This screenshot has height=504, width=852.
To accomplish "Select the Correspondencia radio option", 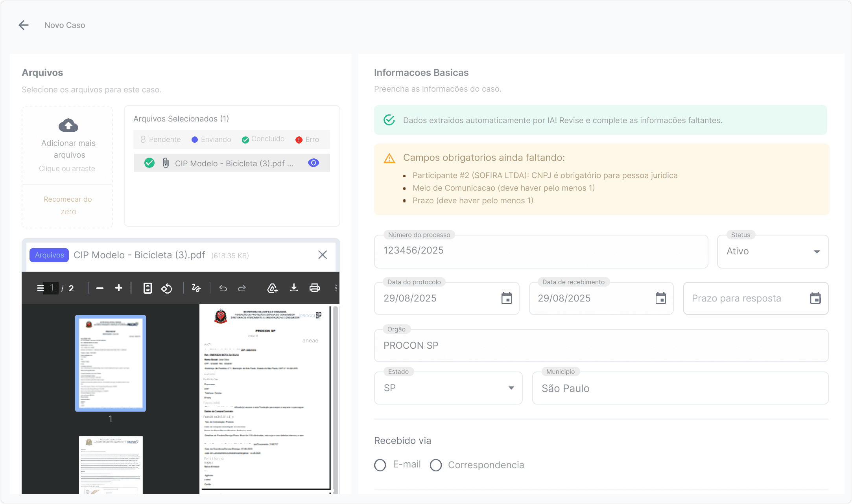I will [436, 465].
